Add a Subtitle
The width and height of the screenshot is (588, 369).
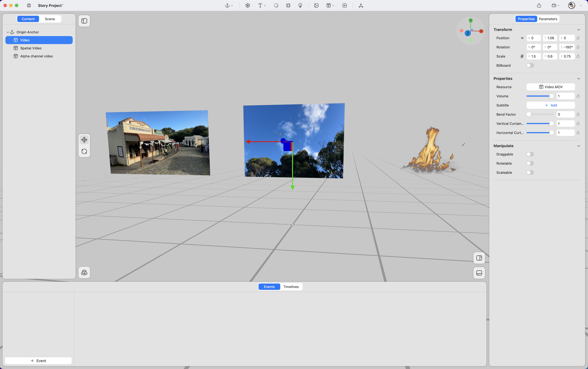551,105
